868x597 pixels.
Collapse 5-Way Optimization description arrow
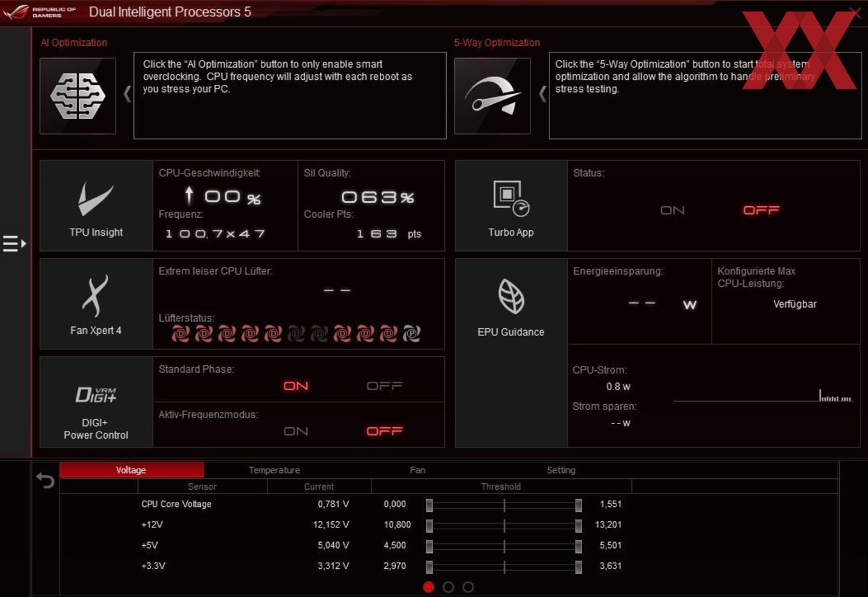click(x=542, y=94)
